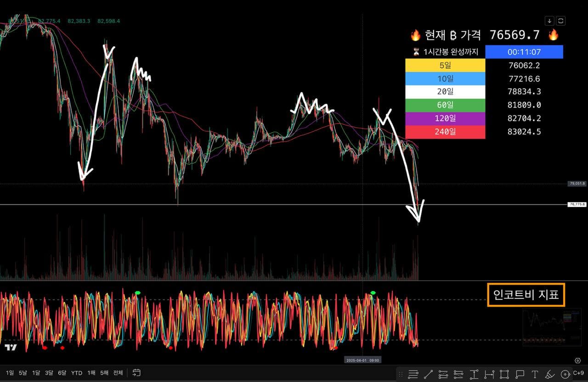Select the brush drawing tool
The image size is (588, 382).
click(x=550, y=374)
